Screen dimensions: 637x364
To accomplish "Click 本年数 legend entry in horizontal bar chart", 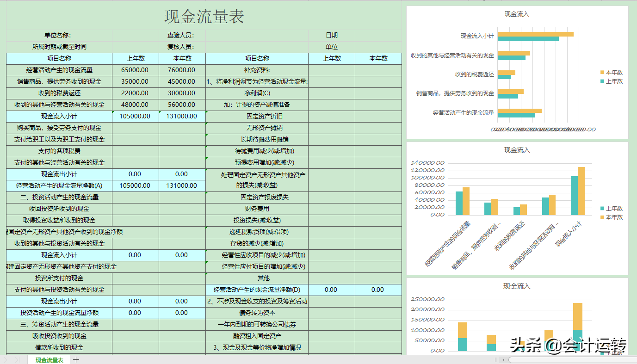I will pos(612,73).
